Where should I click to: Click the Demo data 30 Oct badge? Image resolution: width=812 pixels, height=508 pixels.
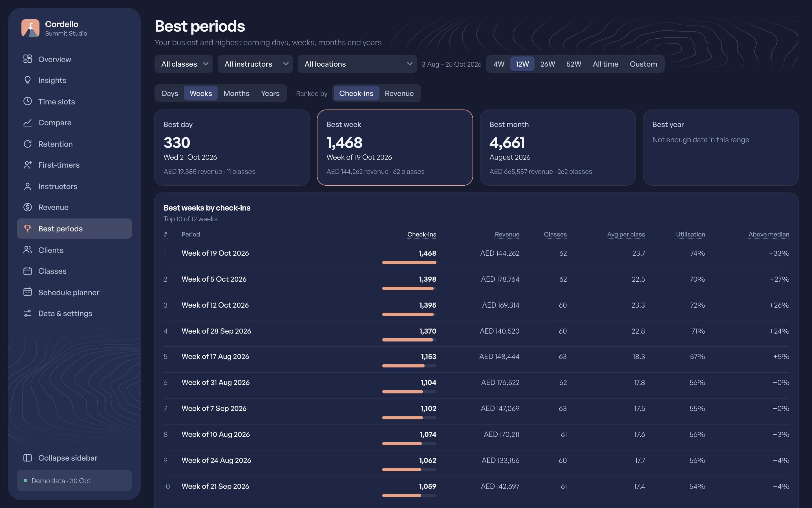tap(74, 480)
